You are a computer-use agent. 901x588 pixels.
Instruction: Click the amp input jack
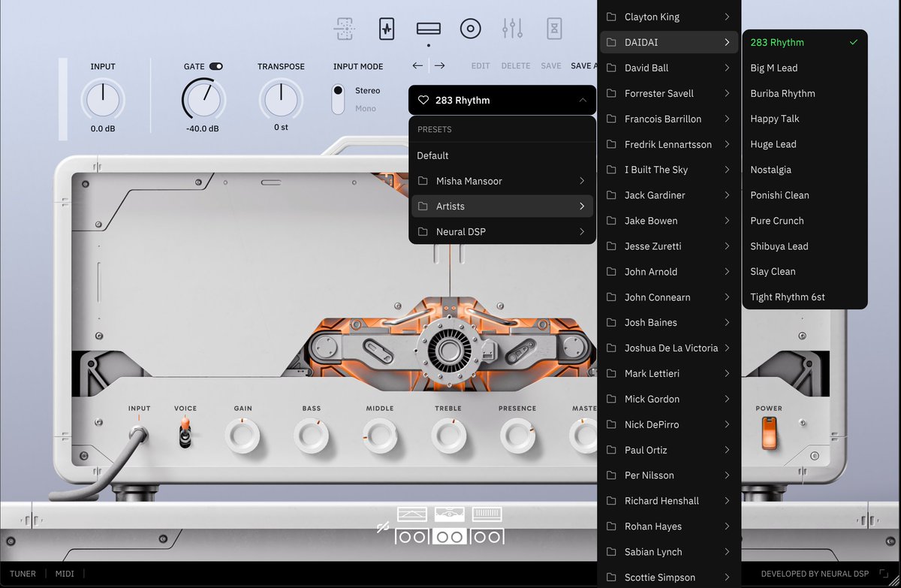point(138,433)
